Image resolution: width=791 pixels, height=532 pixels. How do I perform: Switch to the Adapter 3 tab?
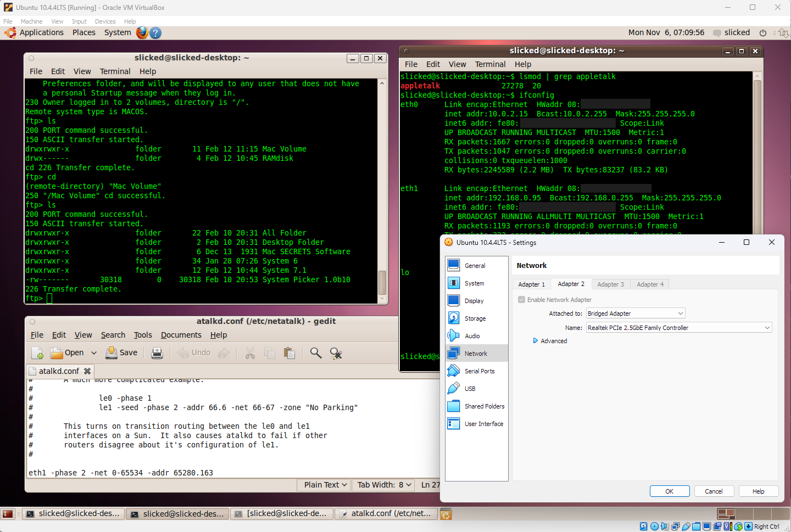click(610, 284)
